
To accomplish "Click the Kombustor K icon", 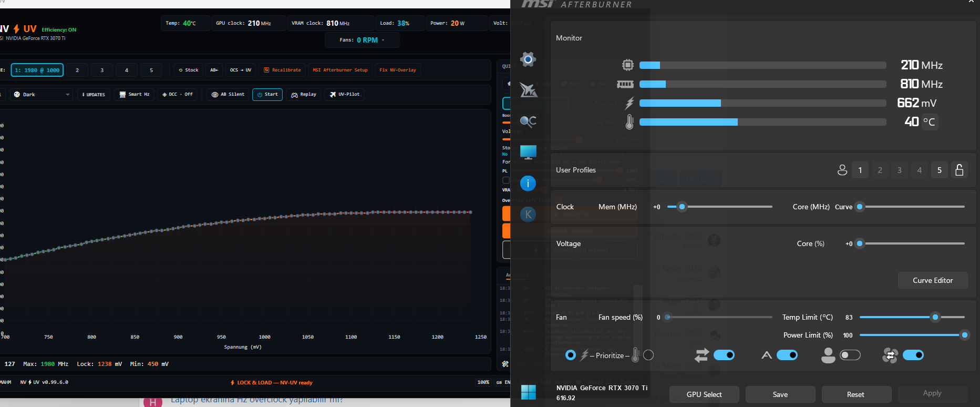I will tap(528, 215).
